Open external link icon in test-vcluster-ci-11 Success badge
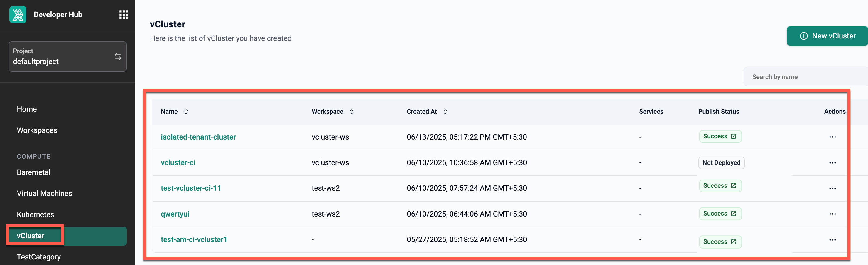This screenshot has height=265, width=868. tap(733, 186)
